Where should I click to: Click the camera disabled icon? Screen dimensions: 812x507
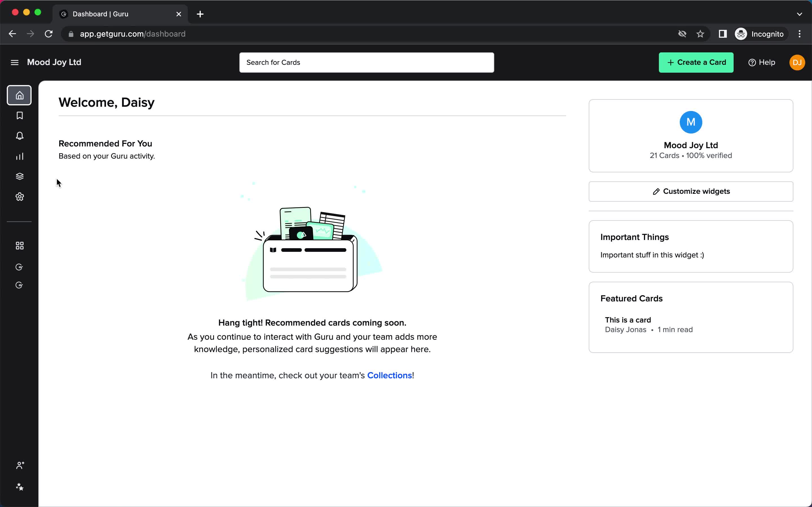pyautogui.click(x=682, y=34)
